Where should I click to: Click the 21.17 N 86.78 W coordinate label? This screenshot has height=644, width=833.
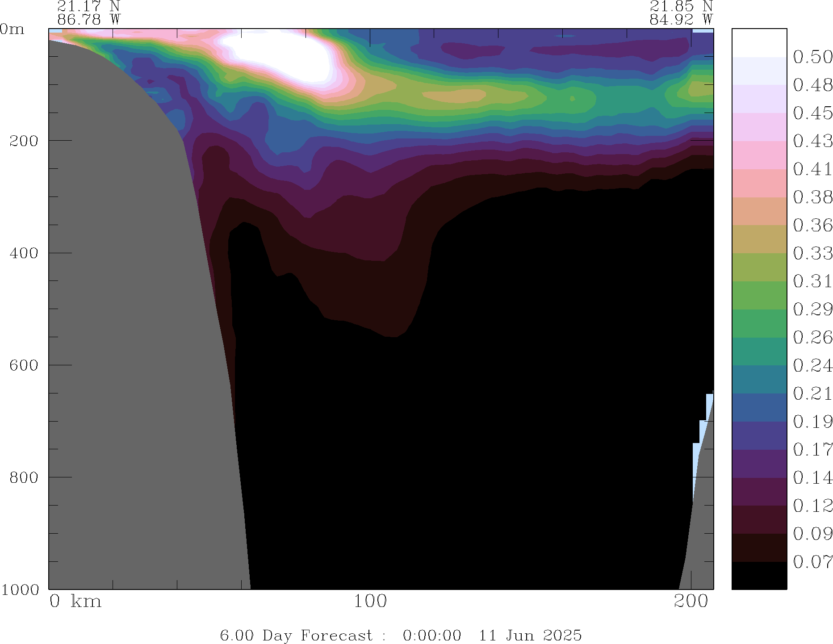89,13
